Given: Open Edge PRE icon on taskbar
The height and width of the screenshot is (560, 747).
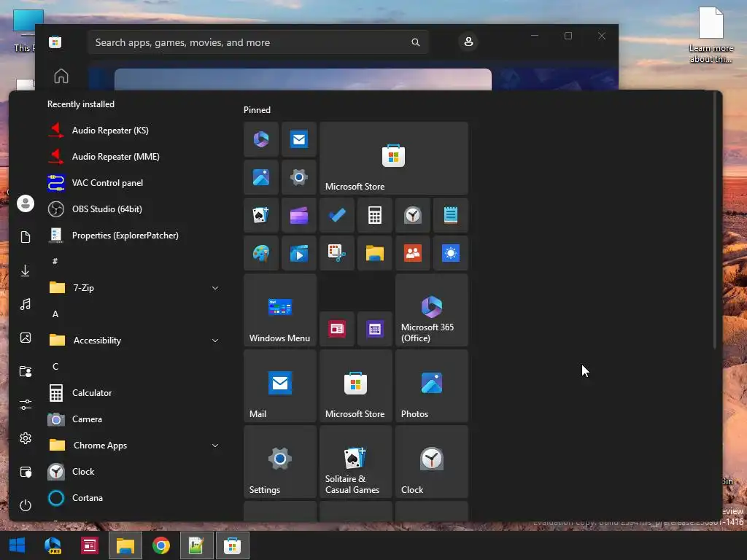Looking at the screenshot, I should coord(53,545).
